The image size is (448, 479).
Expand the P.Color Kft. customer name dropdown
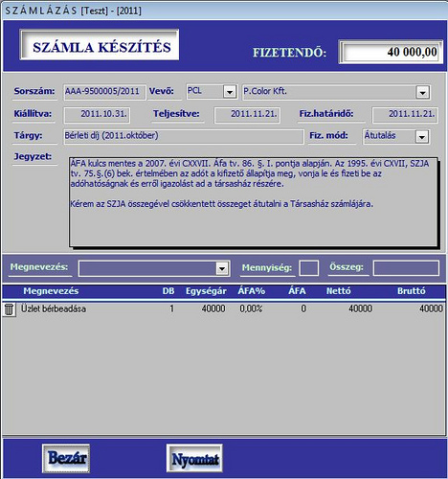pos(422,92)
